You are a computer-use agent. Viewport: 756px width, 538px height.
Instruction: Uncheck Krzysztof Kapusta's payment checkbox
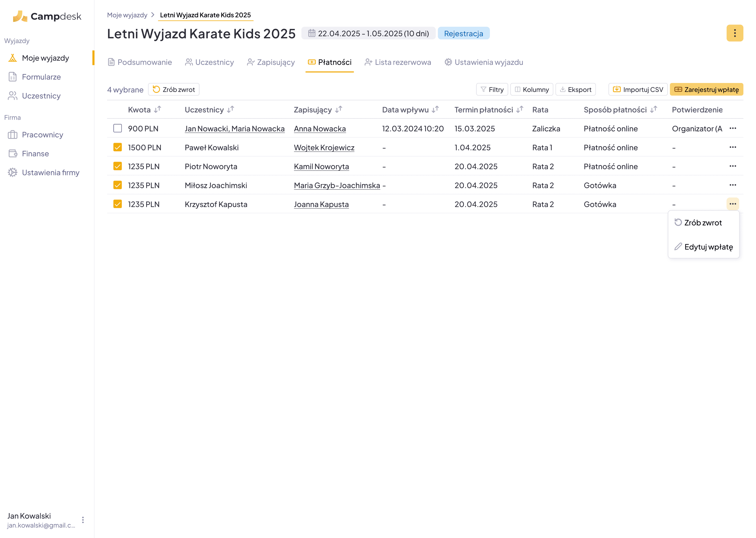(x=117, y=204)
